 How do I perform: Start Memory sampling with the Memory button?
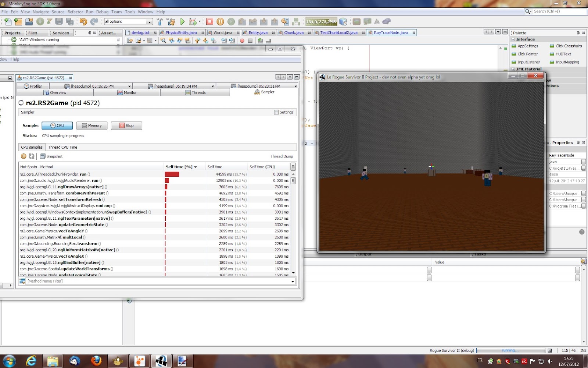click(x=92, y=125)
